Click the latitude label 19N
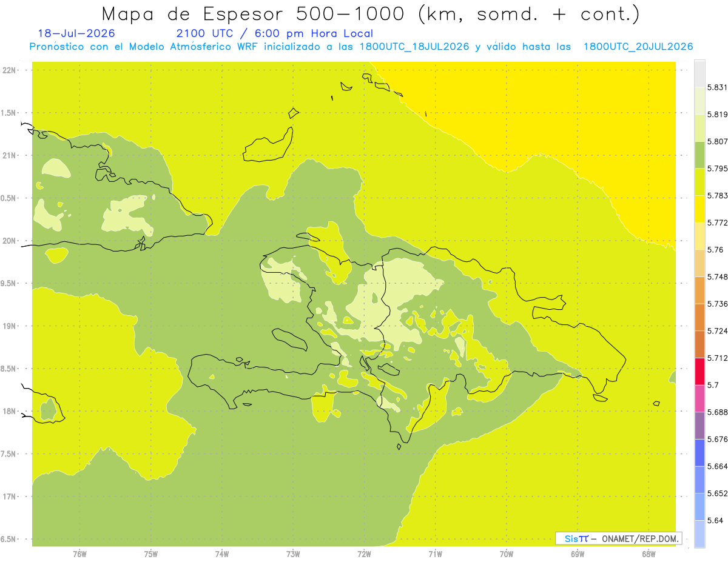728x562 pixels. (9, 326)
